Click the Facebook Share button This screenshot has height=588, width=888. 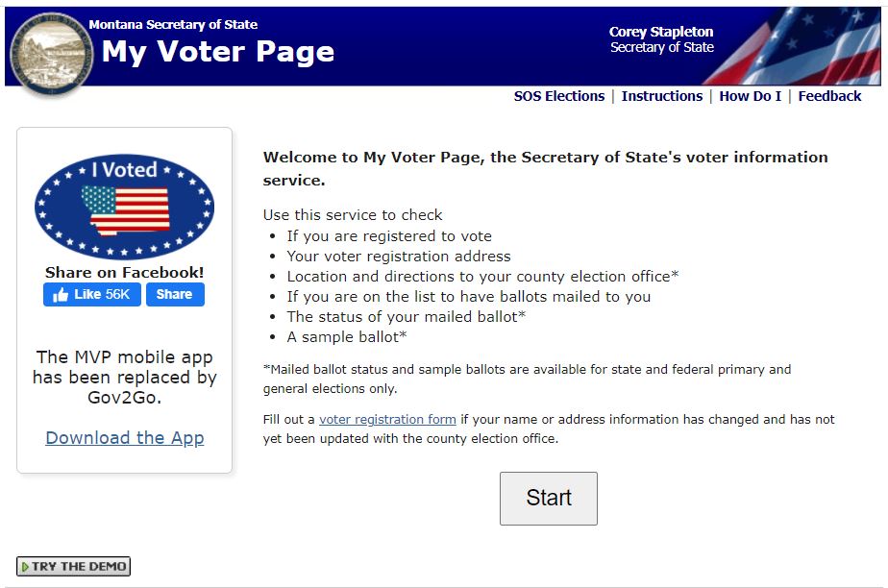pyautogui.click(x=175, y=294)
